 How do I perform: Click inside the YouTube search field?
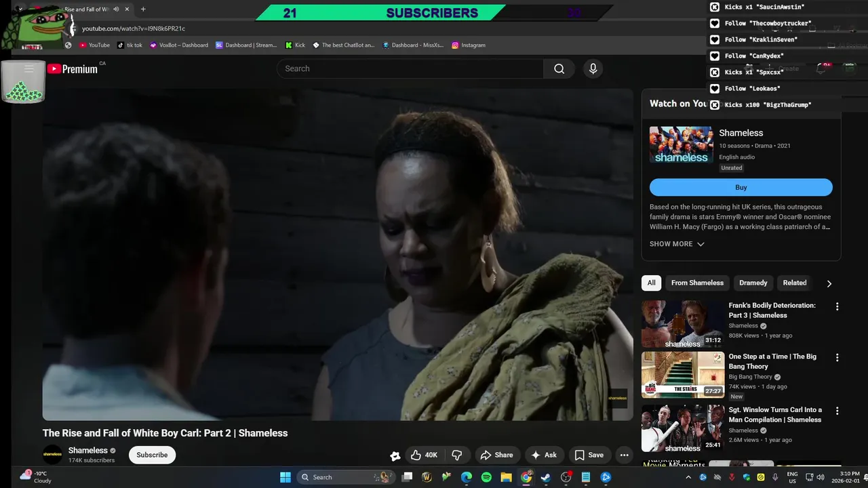point(410,68)
